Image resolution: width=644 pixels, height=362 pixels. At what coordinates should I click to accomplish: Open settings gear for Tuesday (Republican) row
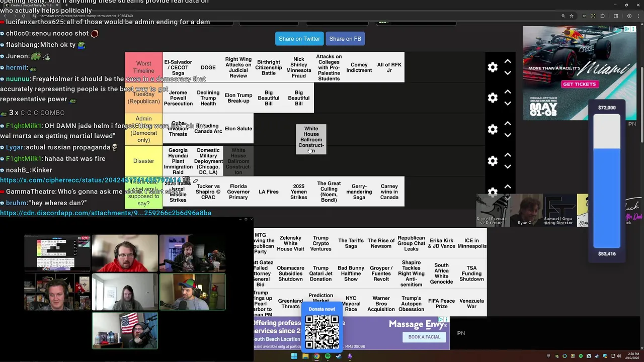click(x=493, y=98)
